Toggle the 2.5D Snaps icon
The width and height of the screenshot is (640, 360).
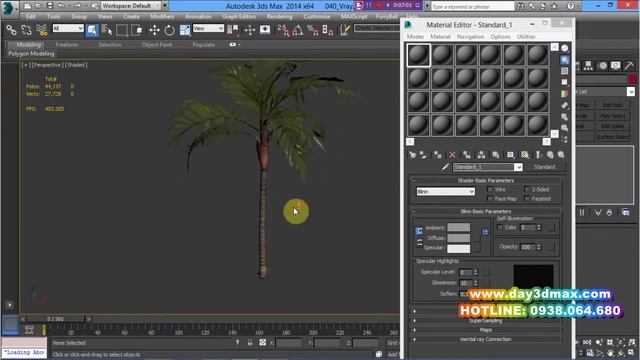(283, 30)
